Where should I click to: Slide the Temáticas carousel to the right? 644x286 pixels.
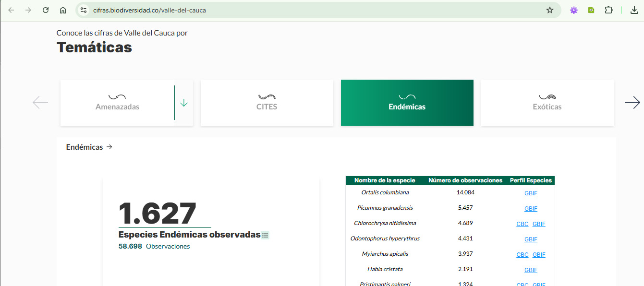click(632, 102)
